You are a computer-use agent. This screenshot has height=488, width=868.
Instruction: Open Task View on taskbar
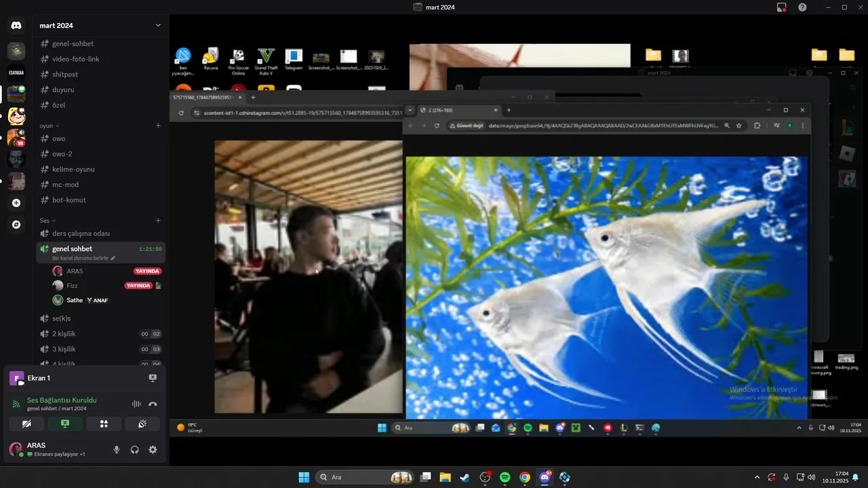coord(426,477)
